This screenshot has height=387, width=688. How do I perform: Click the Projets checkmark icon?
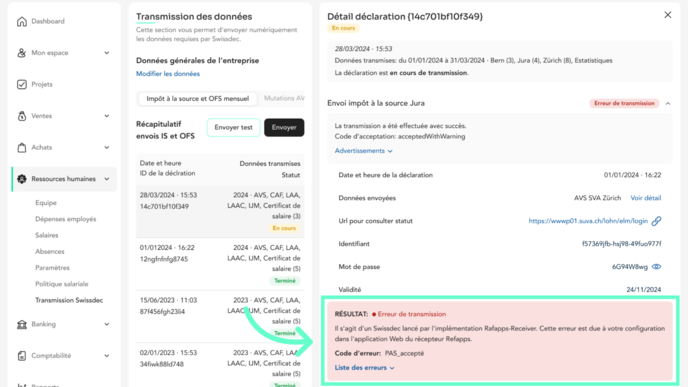click(x=22, y=84)
